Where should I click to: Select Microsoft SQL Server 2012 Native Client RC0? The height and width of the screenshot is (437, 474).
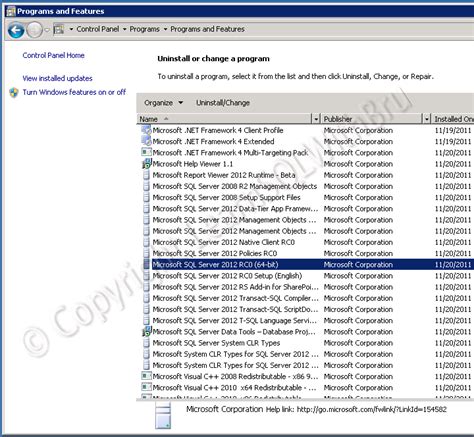coord(224,242)
